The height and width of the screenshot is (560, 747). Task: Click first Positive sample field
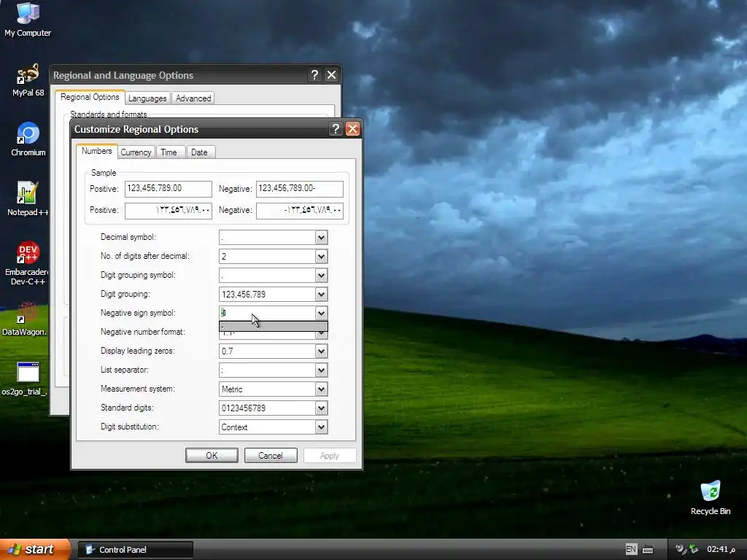(x=169, y=189)
